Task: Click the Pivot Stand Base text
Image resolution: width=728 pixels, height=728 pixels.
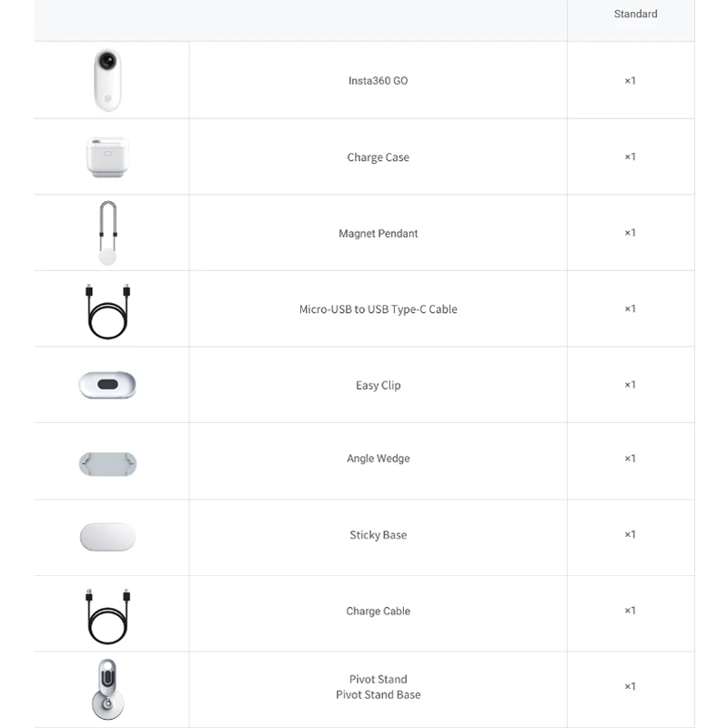Action: [x=378, y=695]
